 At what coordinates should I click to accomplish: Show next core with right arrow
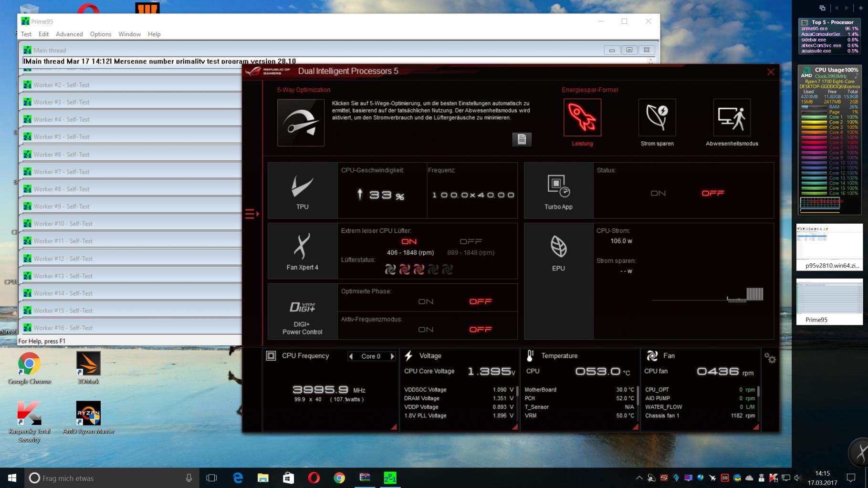[392, 356]
